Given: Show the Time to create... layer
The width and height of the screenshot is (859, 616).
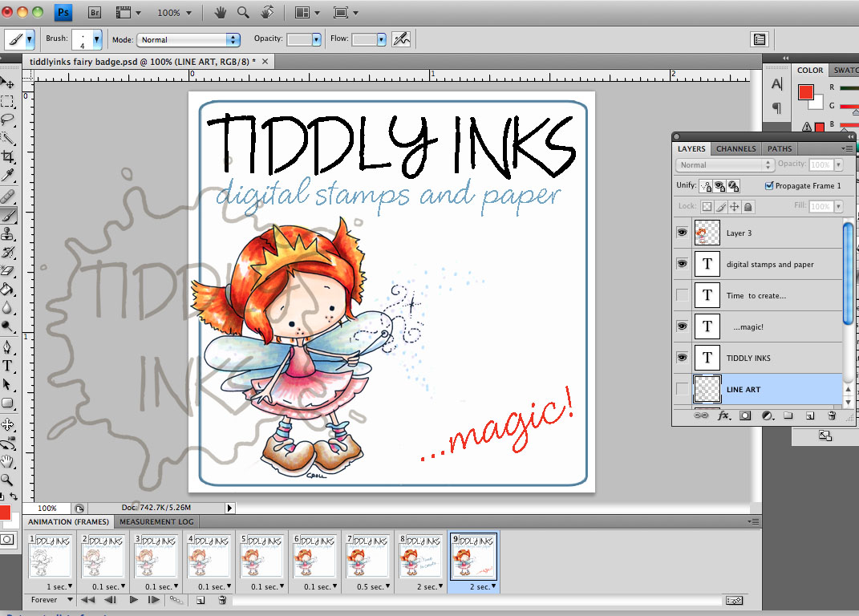Looking at the screenshot, I should (682, 295).
